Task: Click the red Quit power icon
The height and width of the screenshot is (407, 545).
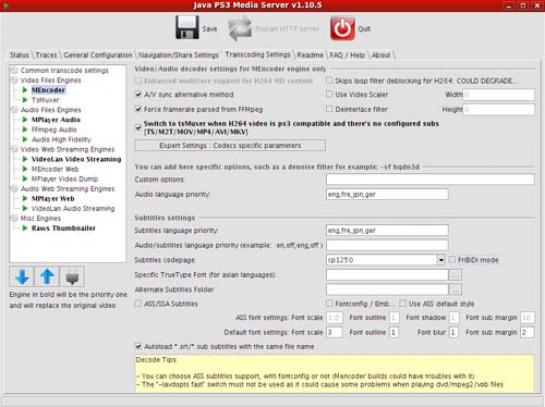Action: [342, 28]
